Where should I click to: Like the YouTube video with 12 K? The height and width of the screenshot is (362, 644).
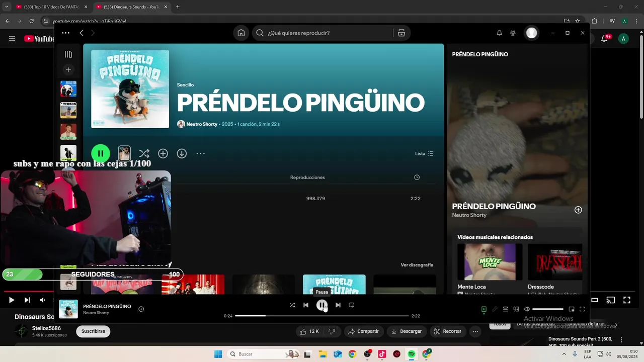[x=309, y=331]
